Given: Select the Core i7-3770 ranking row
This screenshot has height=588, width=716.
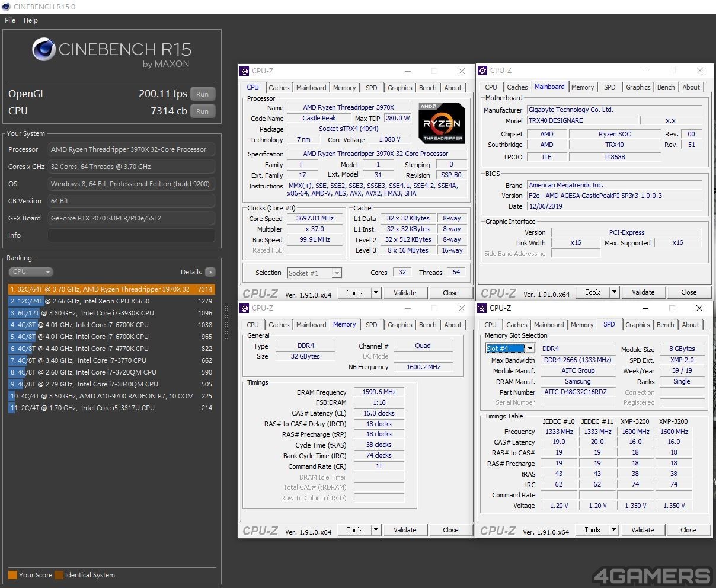Looking at the screenshot, I should (x=111, y=360).
